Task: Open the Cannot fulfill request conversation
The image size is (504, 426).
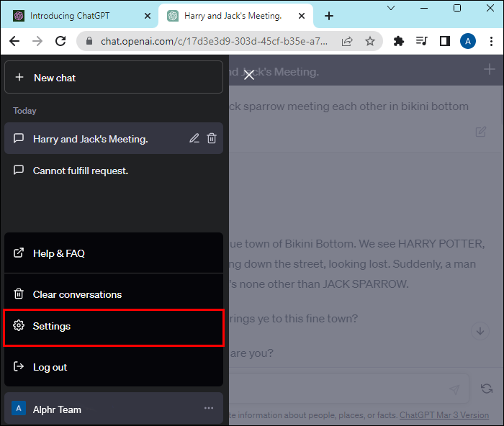Action: point(114,171)
